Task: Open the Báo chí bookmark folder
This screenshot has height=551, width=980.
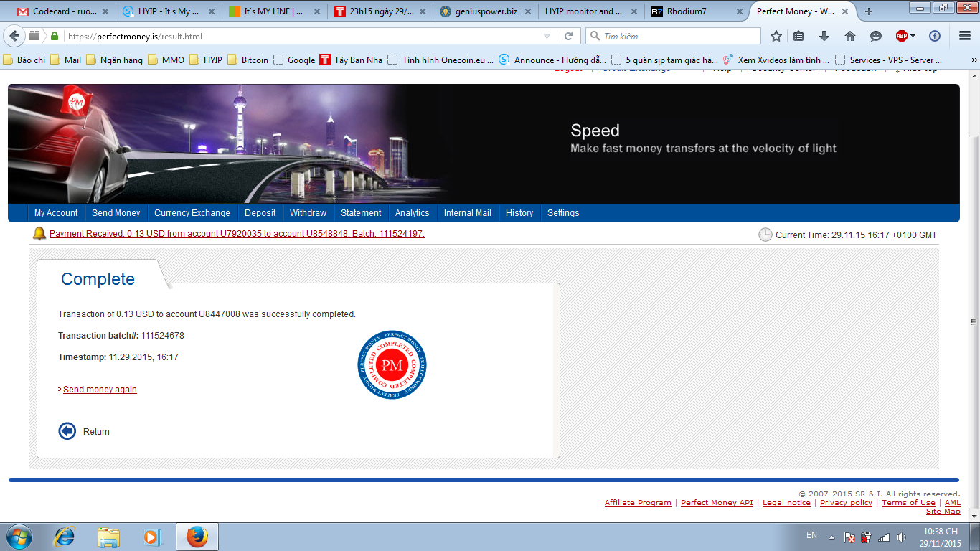Action: click(26, 60)
